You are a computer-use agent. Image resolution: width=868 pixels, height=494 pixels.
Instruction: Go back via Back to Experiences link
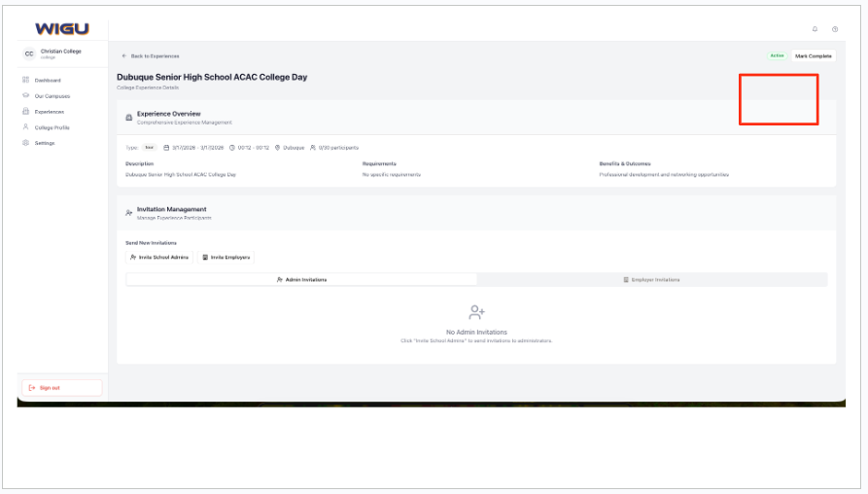tap(151, 55)
